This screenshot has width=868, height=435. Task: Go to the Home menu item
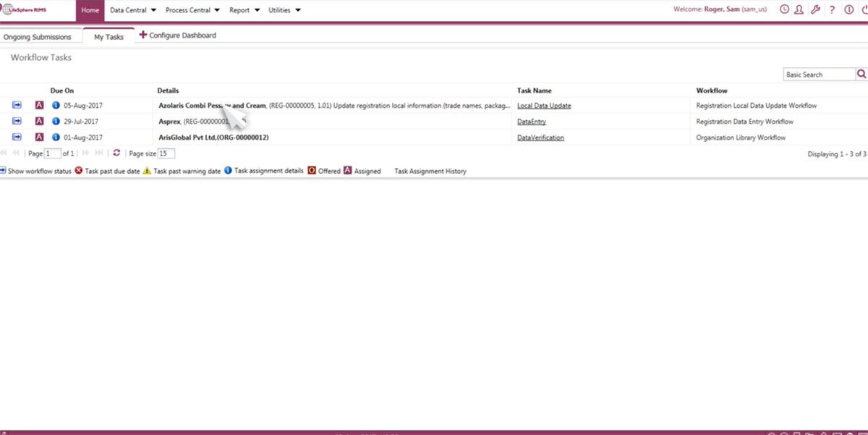click(90, 10)
